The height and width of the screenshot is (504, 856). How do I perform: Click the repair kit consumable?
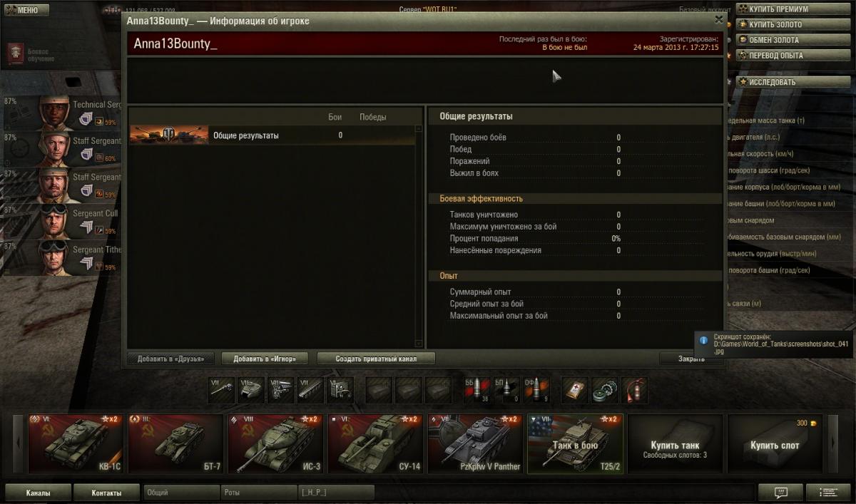click(x=605, y=391)
